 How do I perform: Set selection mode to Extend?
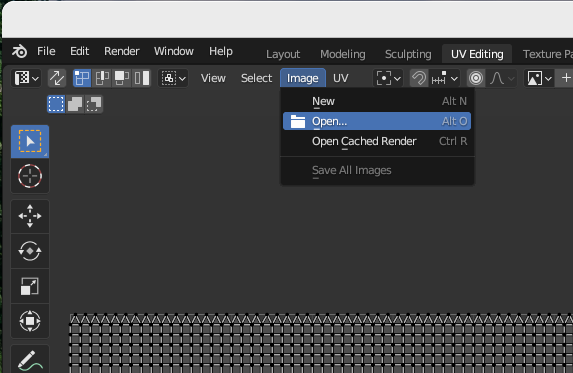[x=75, y=104]
